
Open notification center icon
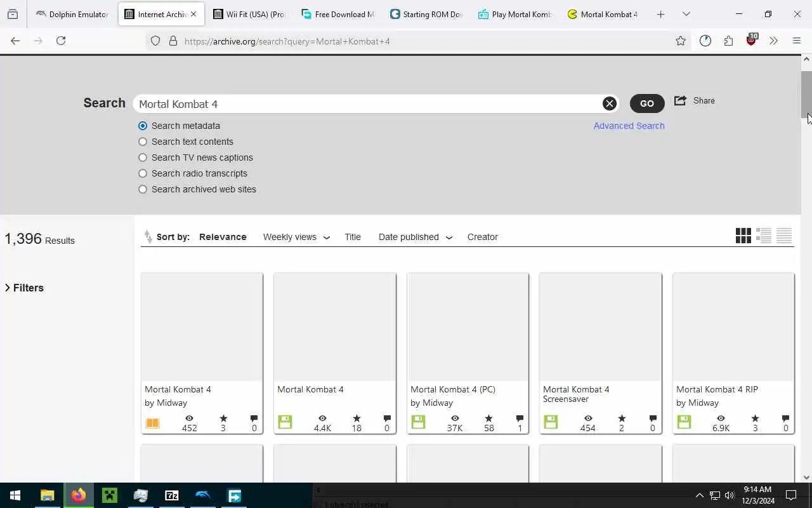point(791,495)
